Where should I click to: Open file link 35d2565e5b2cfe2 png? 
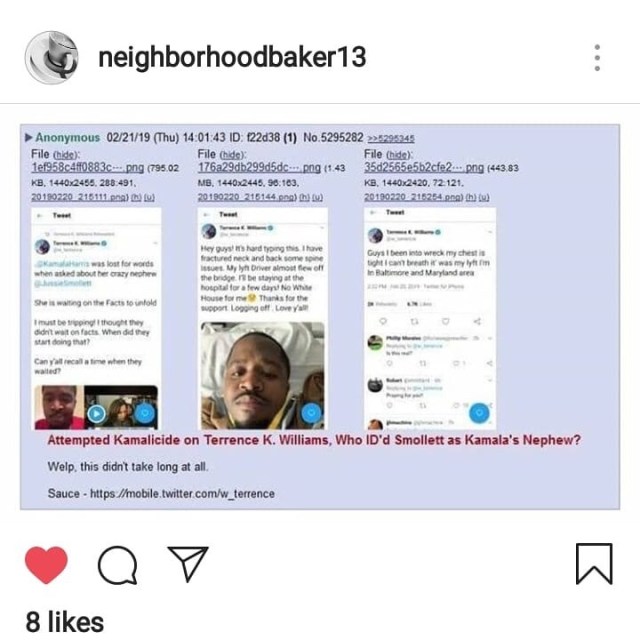(424, 167)
